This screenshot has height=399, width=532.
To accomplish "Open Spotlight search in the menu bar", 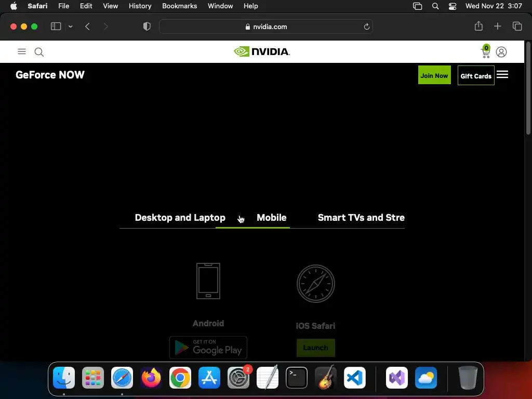I will click(x=435, y=6).
